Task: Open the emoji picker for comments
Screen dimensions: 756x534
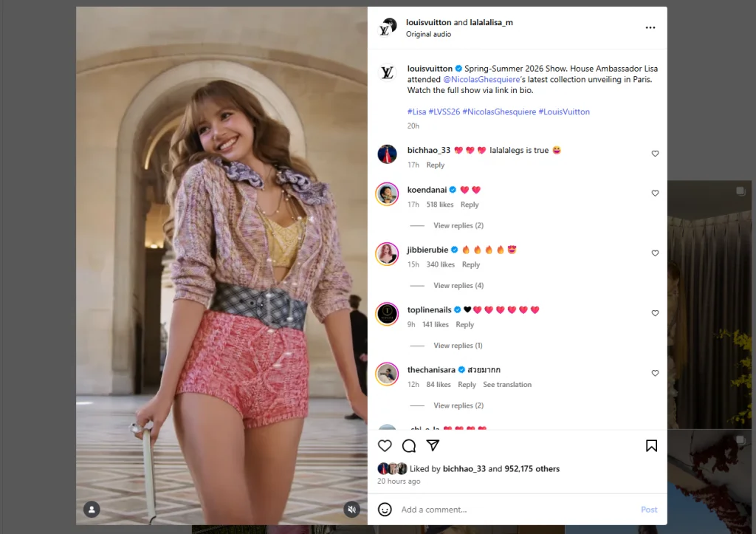Action: click(x=385, y=510)
